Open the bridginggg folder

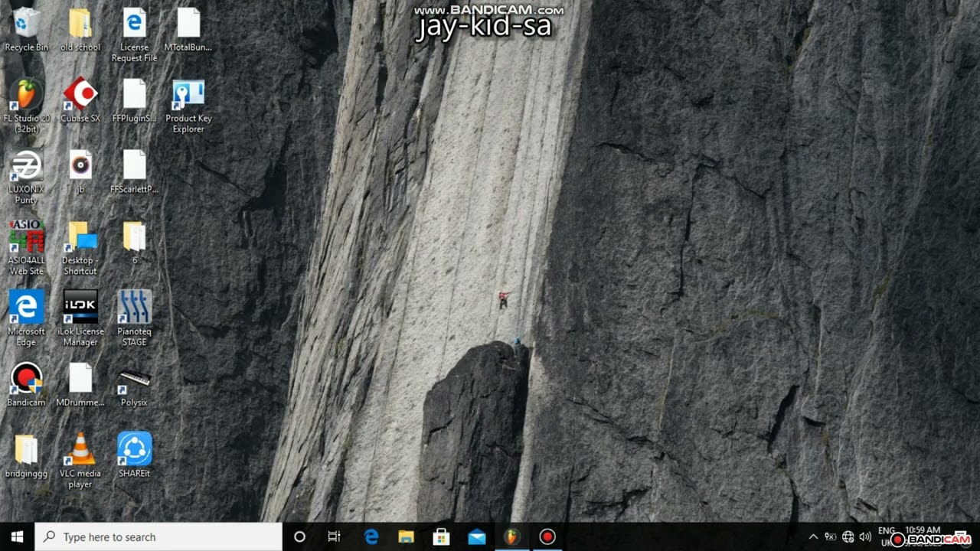(26, 455)
